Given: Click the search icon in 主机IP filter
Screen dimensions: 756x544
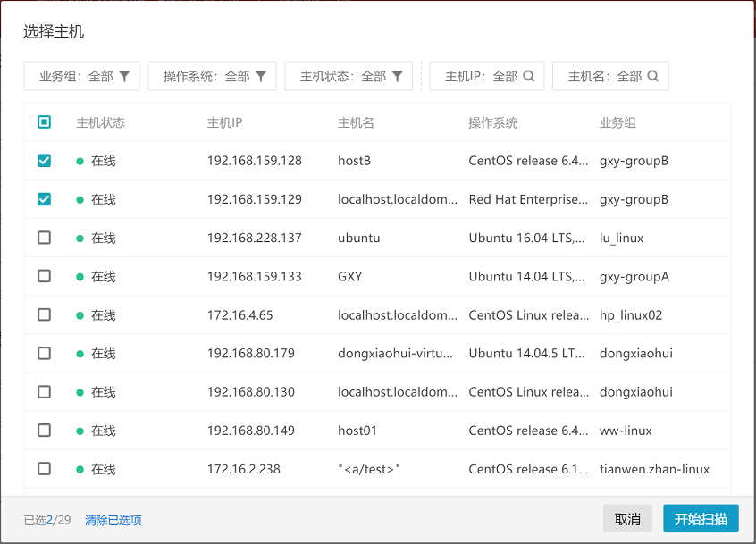Looking at the screenshot, I should (x=529, y=77).
